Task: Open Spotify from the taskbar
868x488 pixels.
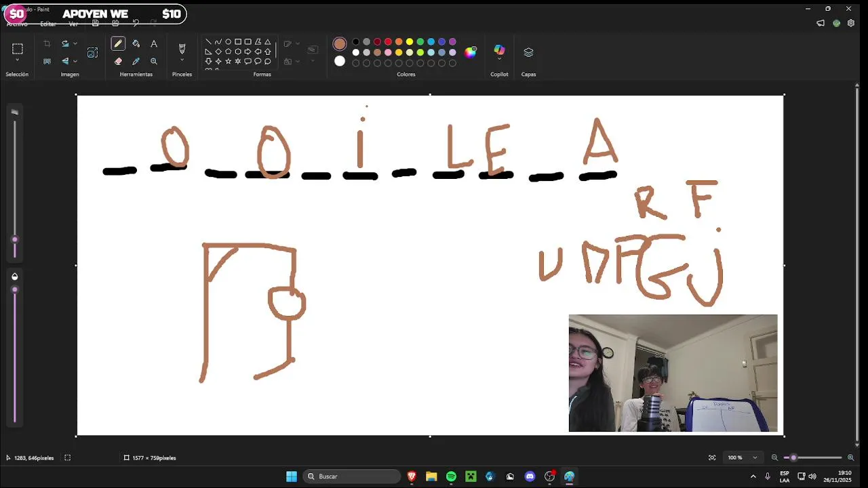Action: (451, 476)
